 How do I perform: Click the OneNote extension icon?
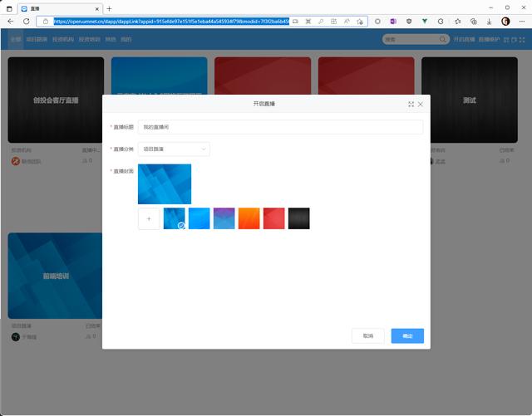(393, 22)
